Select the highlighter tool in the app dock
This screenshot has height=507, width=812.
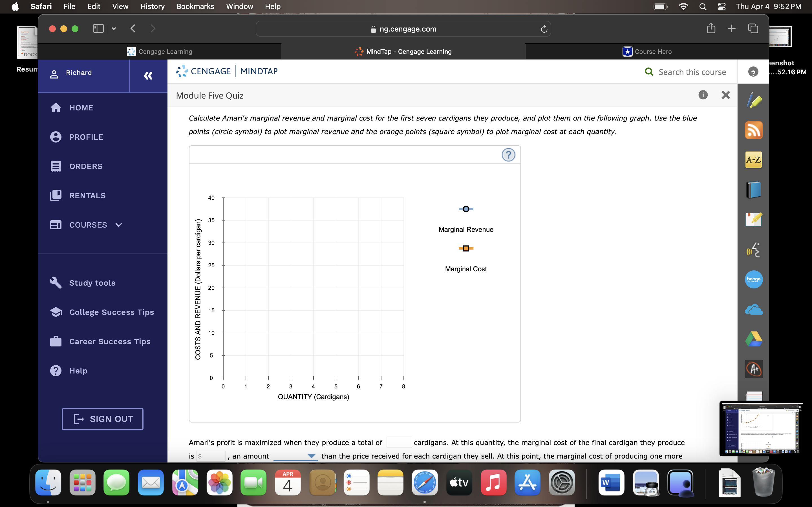pos(754,100)
